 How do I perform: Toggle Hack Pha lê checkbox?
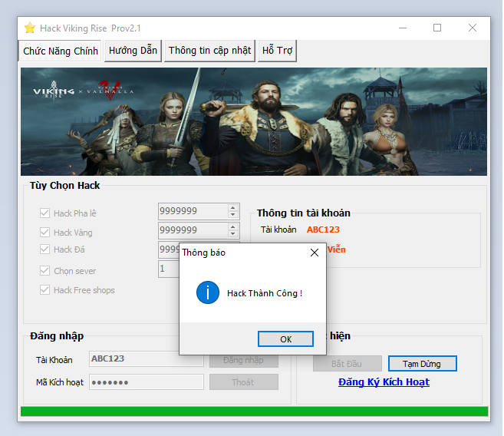pos(44,213)
